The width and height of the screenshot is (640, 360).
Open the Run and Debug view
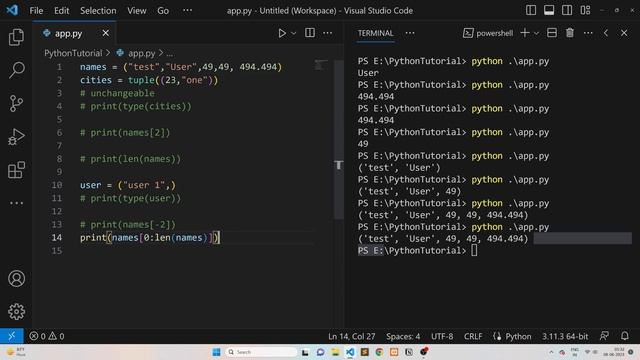click(x=16, y=137)
